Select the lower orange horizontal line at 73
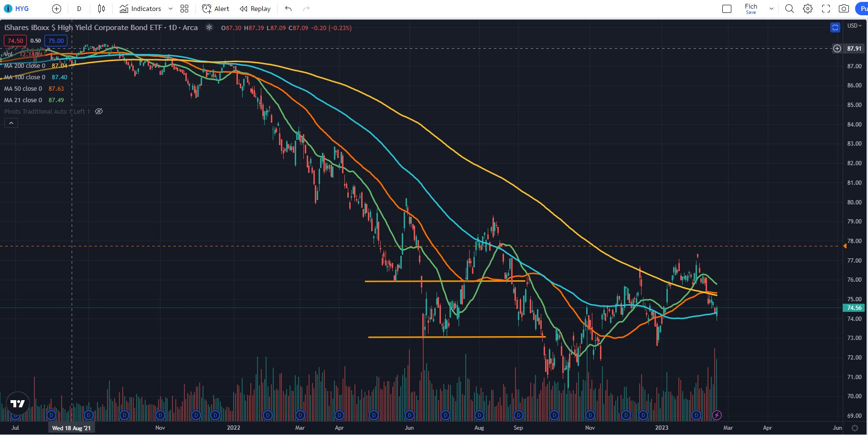 (x=457, y=337)
